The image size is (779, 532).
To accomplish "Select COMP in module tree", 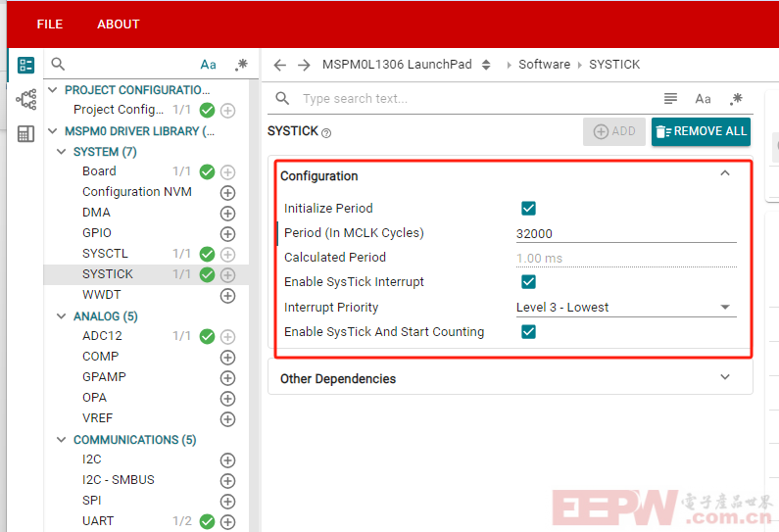I will (100, 357).
